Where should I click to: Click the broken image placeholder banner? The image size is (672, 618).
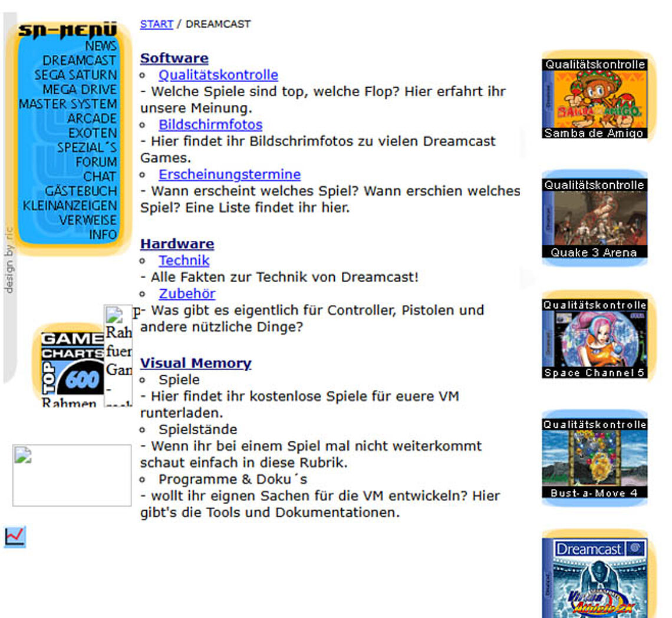pos(72,475)
